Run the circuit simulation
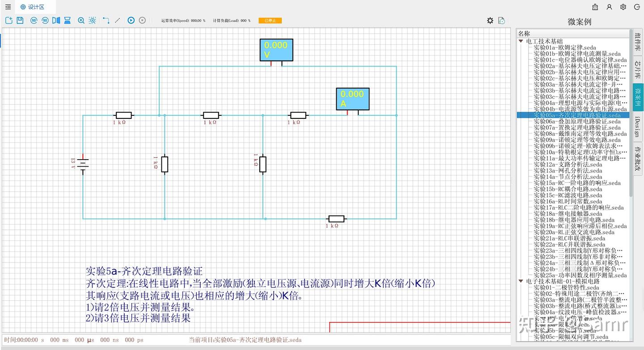 (131, 20)
